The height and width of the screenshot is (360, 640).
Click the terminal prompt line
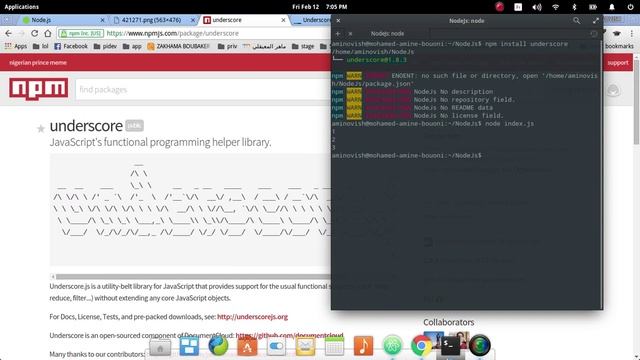[406, 156]
